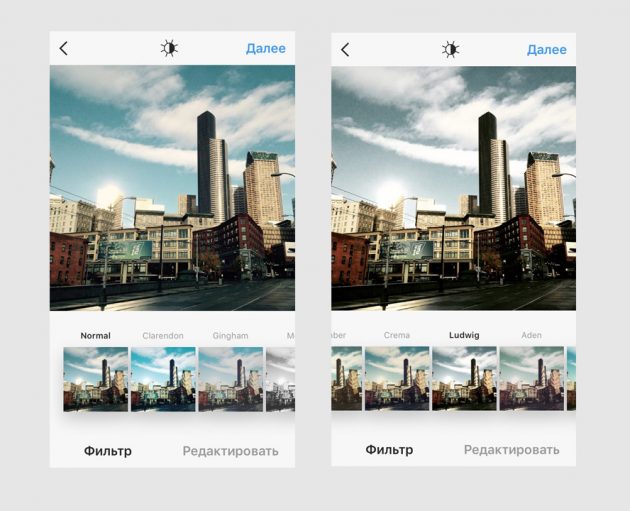Tap the back arrow on the left screen
The image size is (630, 511).
63,48
